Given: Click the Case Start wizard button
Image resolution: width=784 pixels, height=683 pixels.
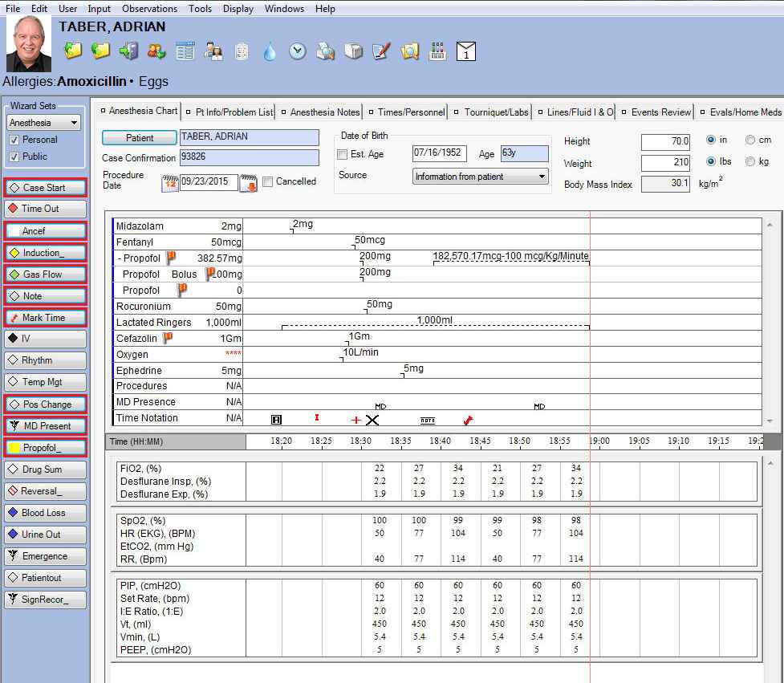Looking at the screenshot, I should pos(44,187).
